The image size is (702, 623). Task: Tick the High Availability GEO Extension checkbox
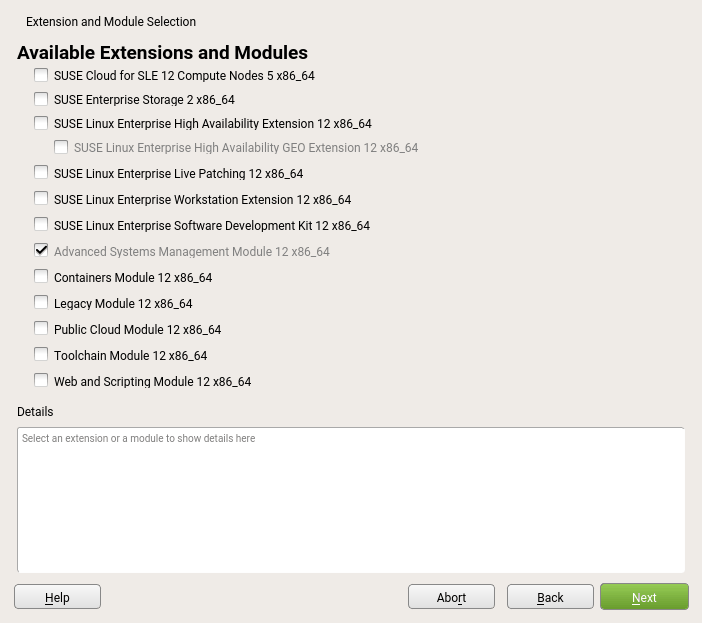click(61, 147)
